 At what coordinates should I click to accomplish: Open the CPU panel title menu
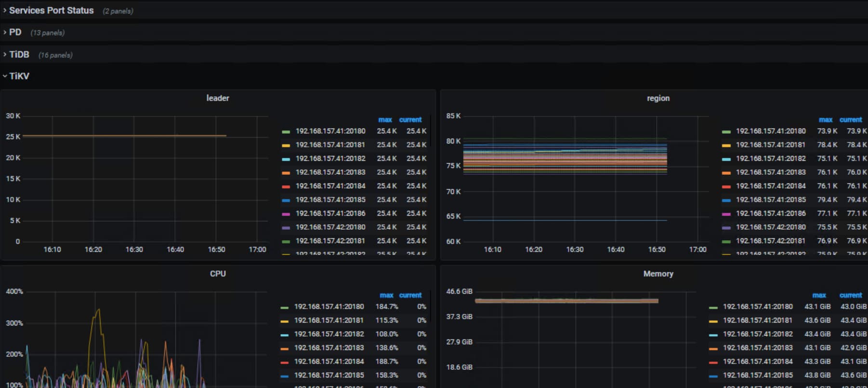(218, 273)
